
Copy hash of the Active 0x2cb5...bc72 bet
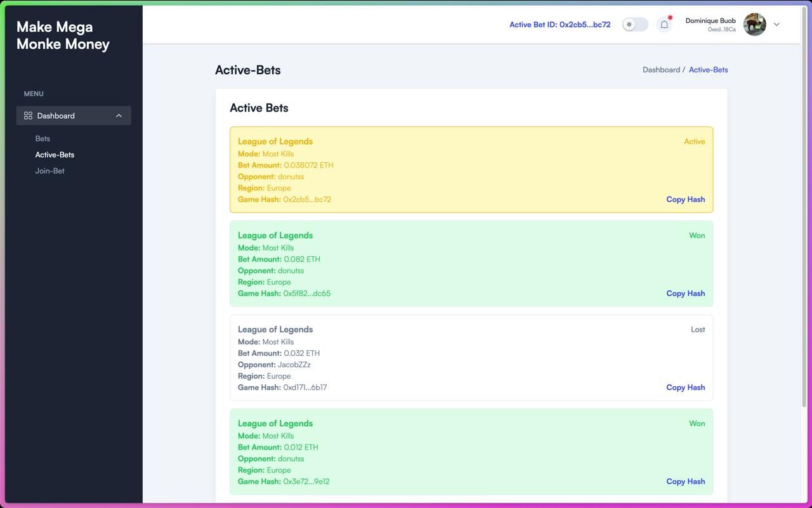pos(685,199)
